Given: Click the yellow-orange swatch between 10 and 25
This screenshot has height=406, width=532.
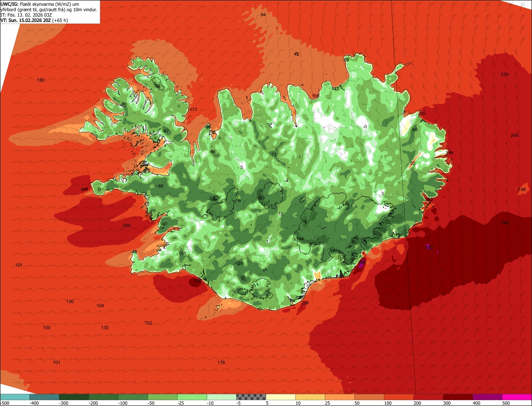Looking at the screenshot, I should click(x=310, y=397).
